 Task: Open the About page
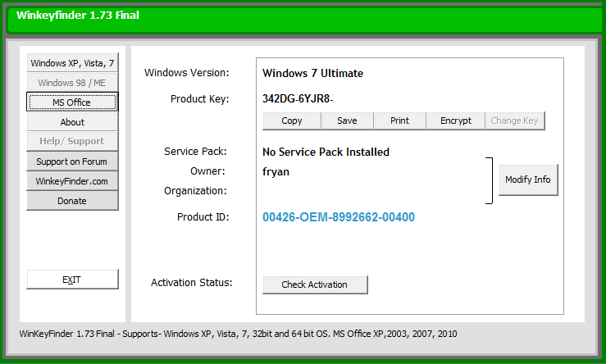click(x=72, y=122)
